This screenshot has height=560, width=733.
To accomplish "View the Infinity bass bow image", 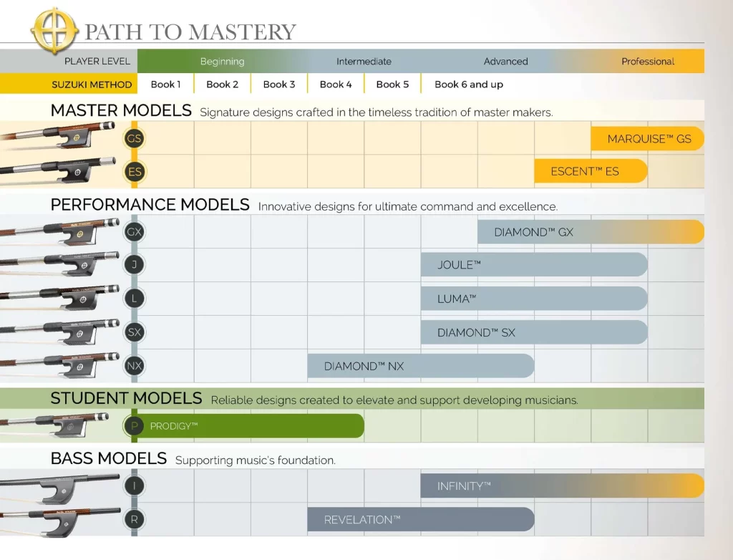I will [60, 488].
